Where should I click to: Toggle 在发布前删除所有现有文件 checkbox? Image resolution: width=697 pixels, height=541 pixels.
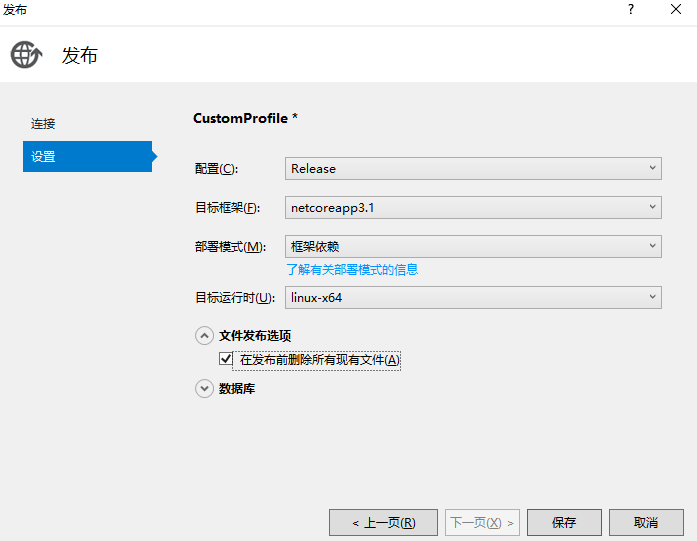coord(225,359)
